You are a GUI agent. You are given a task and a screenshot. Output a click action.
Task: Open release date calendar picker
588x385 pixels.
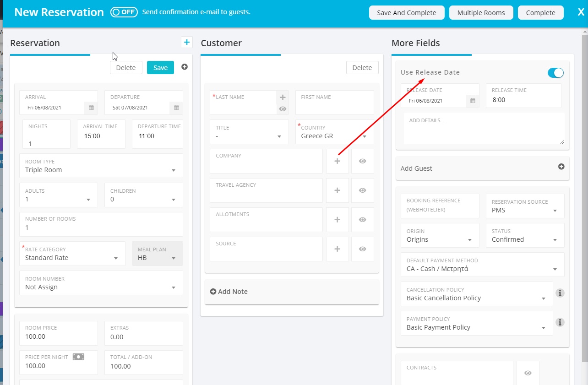coord(473,101)
